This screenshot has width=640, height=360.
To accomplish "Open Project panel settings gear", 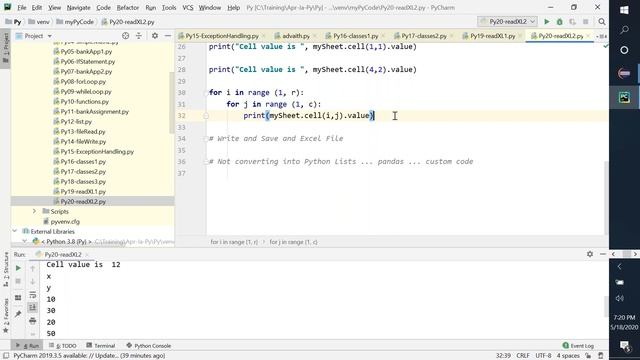I will pos(155,36).
